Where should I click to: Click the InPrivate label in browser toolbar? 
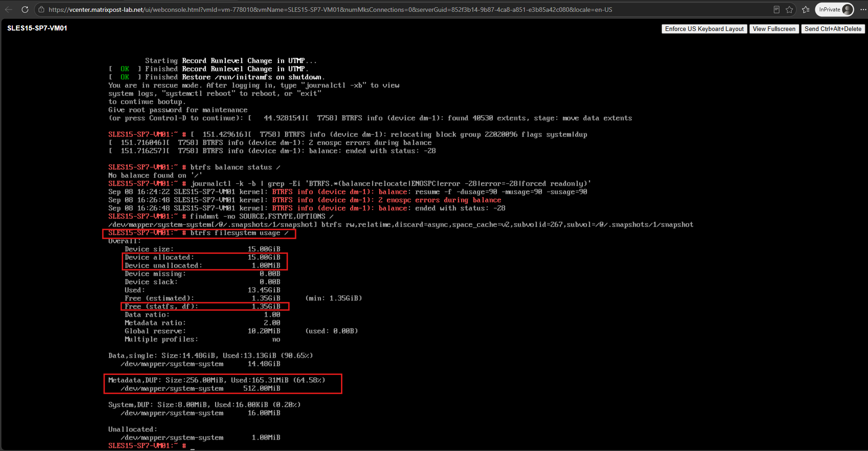click(x=829, y=10)
